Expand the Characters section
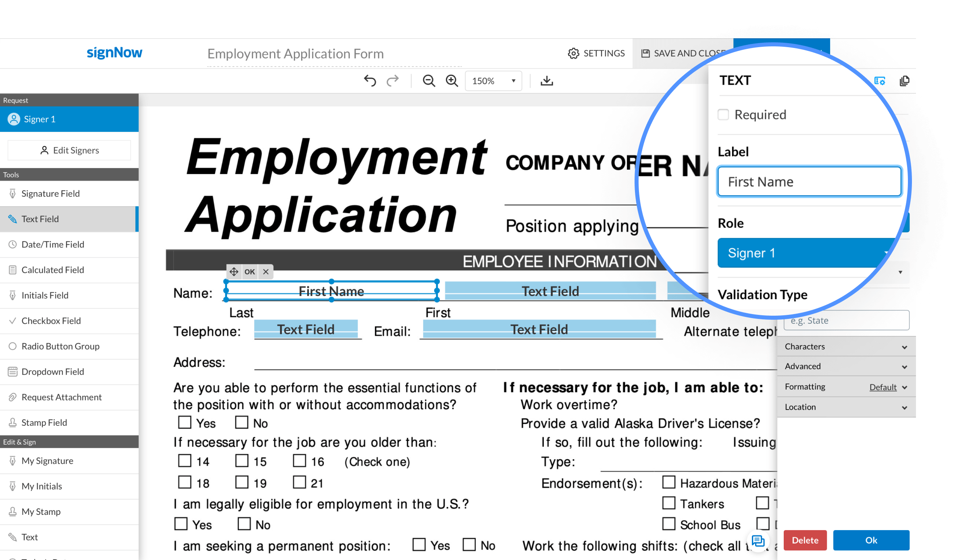 pos(846,347)
